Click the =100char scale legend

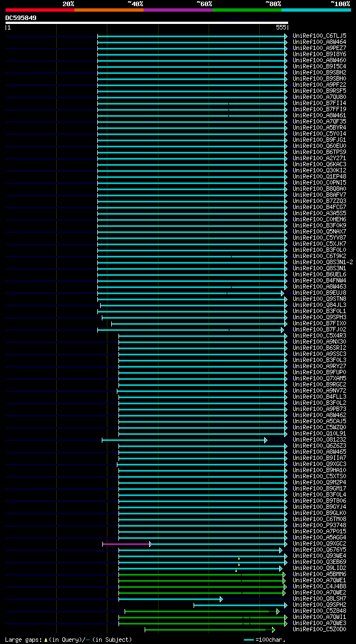pos(265,640)
